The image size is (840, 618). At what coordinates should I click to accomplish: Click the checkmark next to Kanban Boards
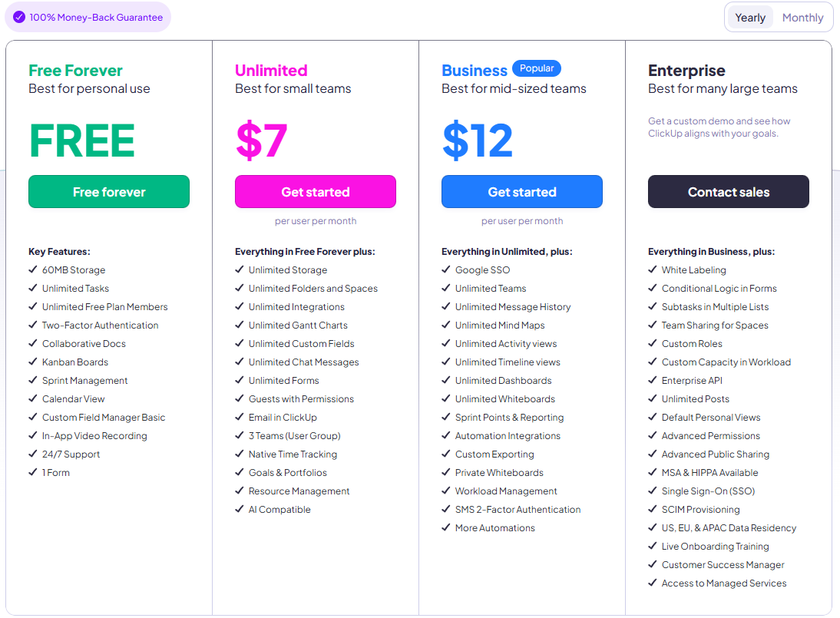33,362
